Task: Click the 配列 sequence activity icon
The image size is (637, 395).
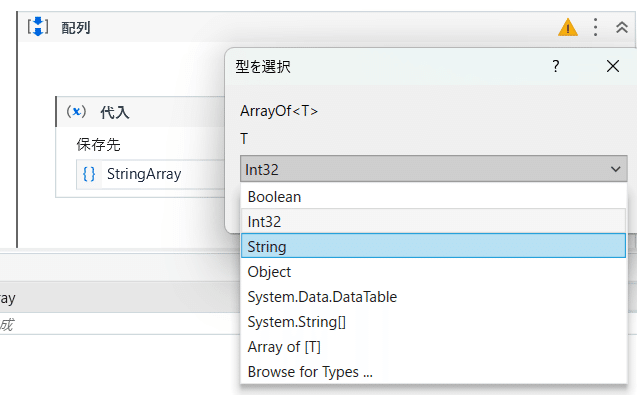Action: (x=38, y=27)
